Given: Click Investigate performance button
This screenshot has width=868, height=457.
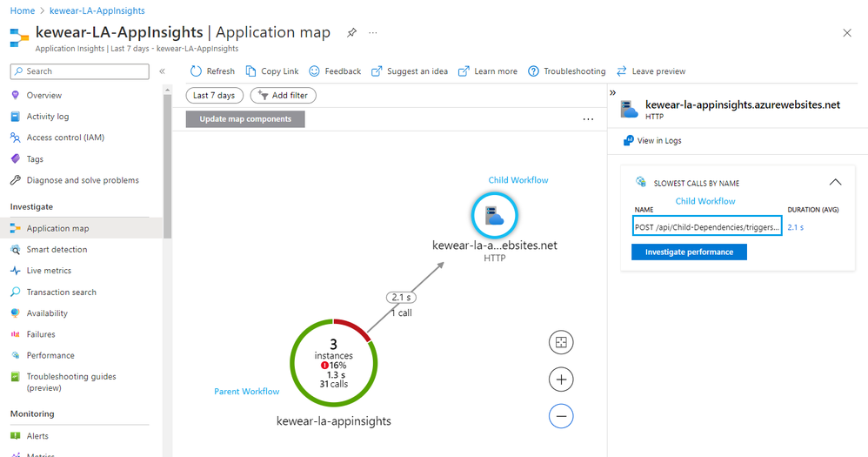Looking at the screenshot, I should pos(689,252).
